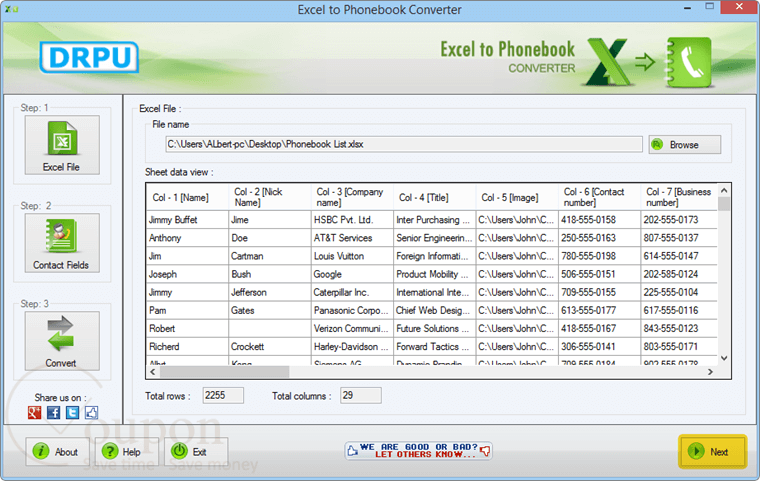Screen dimensions: 760x481
Task: Click the 'Forward Tactics ...' title cell
Action: (x=434, y=347)
